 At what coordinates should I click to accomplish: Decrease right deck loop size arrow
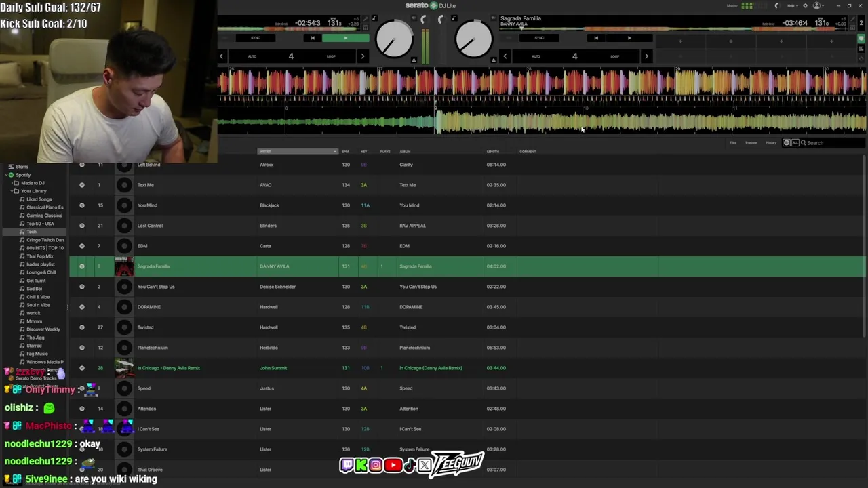(505, 56)
